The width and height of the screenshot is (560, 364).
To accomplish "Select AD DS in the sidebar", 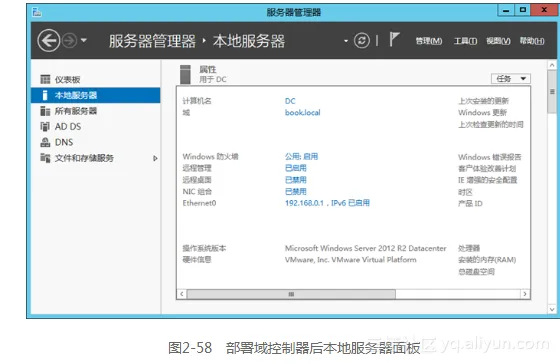I will (95, 126).
